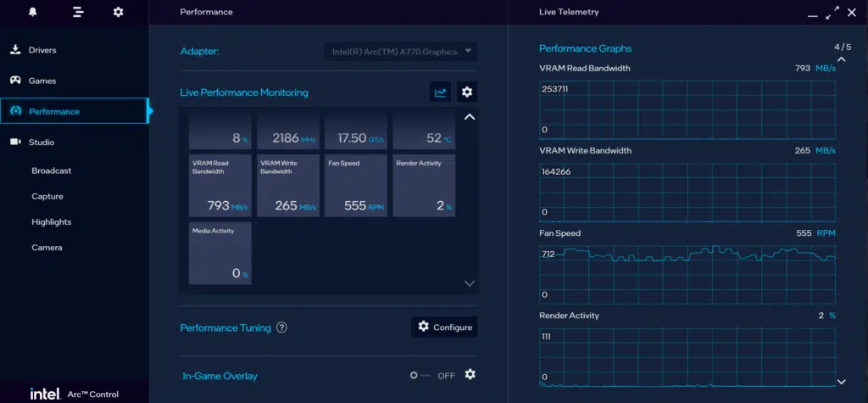
Task: Click 555 RPM value beside Fan Speed graph
Action: click(x=816, y=233)
